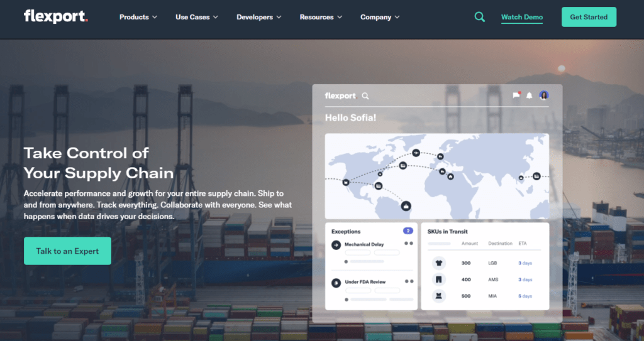Click the LGB destination cell
The image size is (644, 341).
pos(492,263)
